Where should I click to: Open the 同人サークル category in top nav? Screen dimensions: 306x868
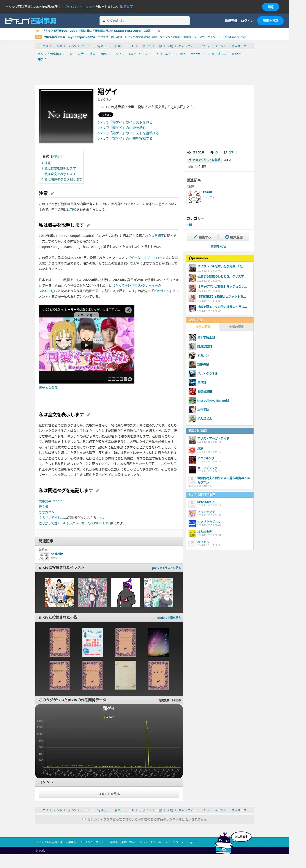point(240,46)
